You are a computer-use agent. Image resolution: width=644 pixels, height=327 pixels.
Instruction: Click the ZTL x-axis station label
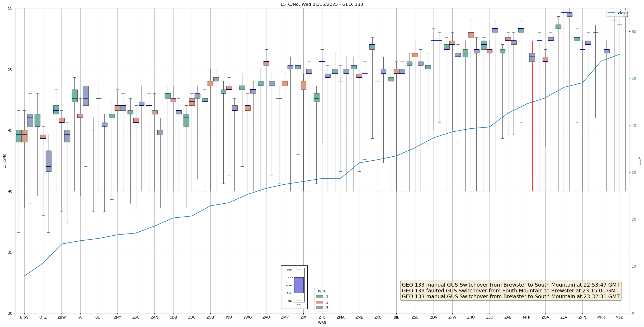click(x=322, y=317)
